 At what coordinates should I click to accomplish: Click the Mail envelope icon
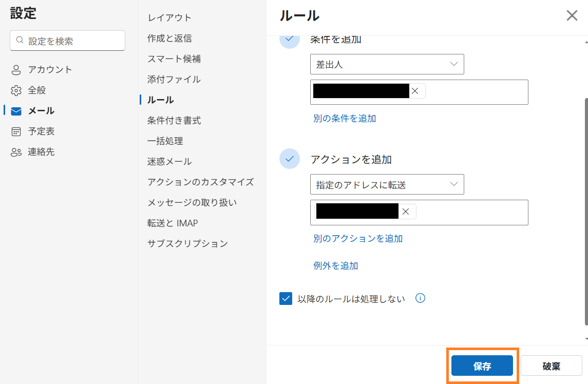[16, 111]
